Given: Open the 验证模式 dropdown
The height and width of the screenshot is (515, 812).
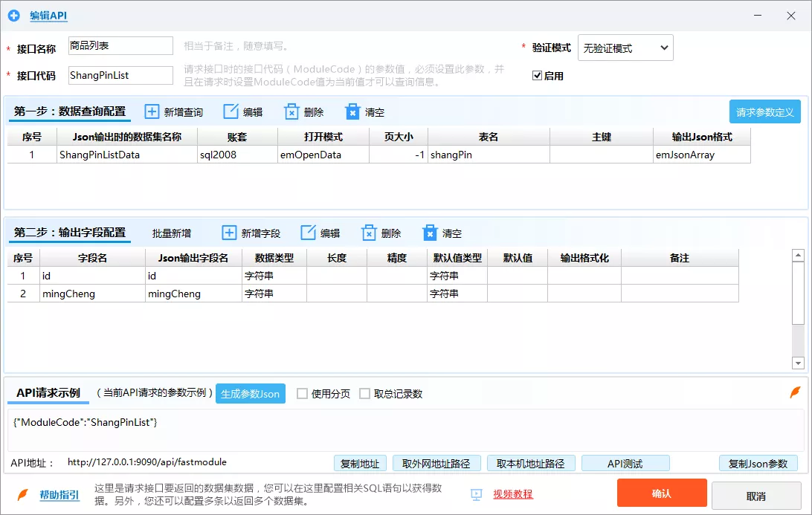Looking at the screenshot, I should tap(625, 48).
